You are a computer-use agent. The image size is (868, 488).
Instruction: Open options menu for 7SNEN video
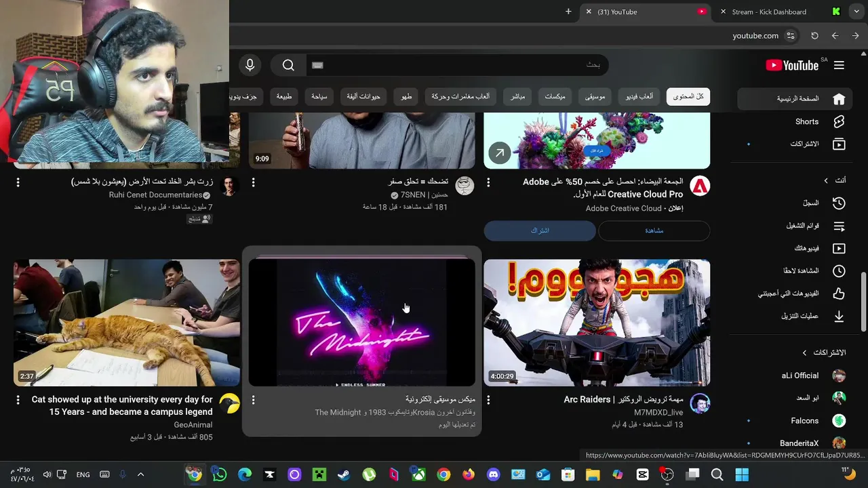(x=253, y=182)
